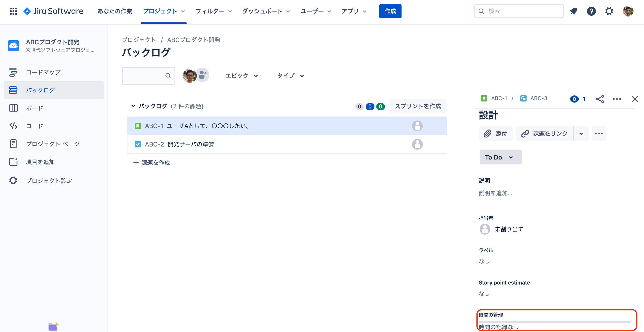The image size is (644, 332).
Task: Open the help question mark icon
Action: 591,11
